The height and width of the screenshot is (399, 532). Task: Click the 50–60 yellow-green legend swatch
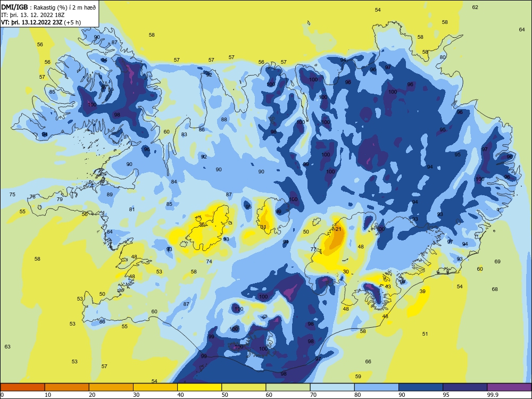click(244, 387)
